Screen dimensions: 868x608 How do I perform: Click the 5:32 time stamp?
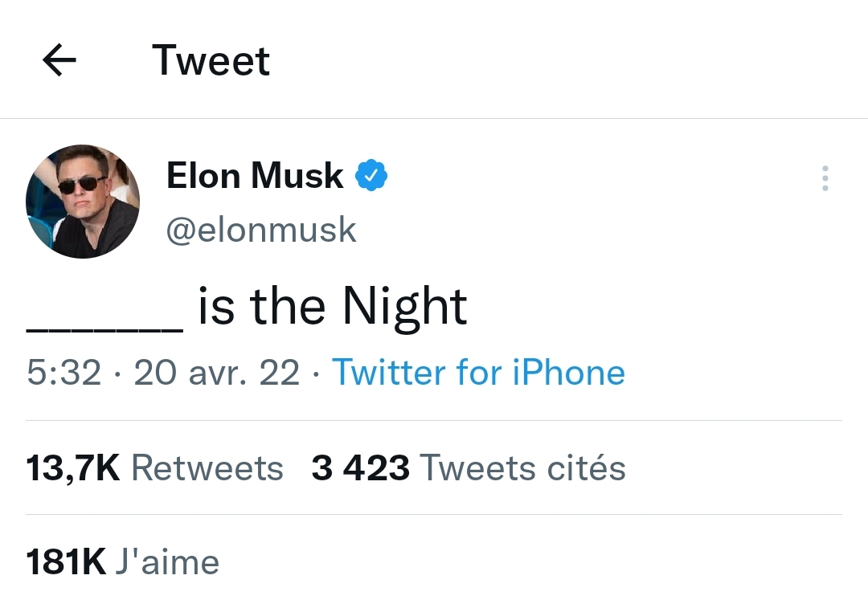click(x=64, y=373)
